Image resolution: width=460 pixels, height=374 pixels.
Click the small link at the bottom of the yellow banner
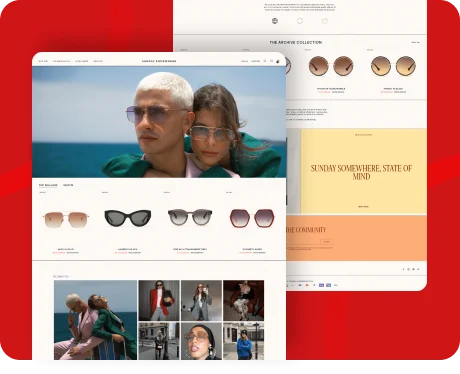pos(363,207)
